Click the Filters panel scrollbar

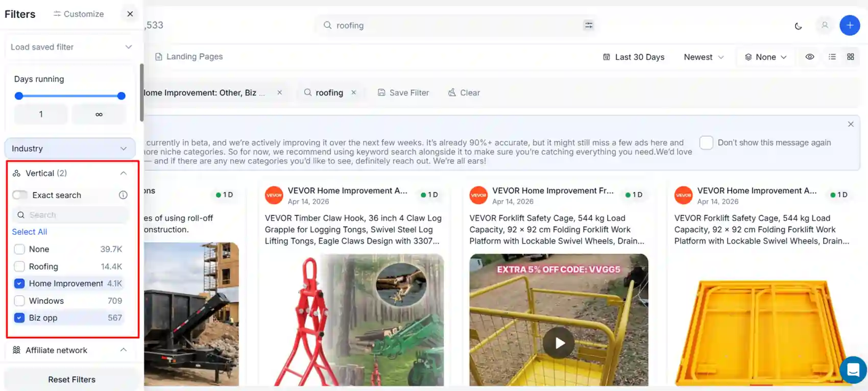tap(141, 92)
